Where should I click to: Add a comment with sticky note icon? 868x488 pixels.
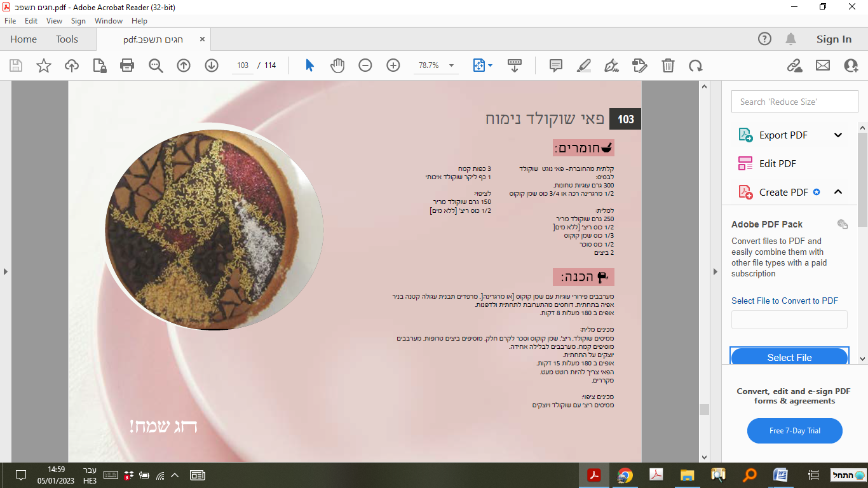click(556, 65)
